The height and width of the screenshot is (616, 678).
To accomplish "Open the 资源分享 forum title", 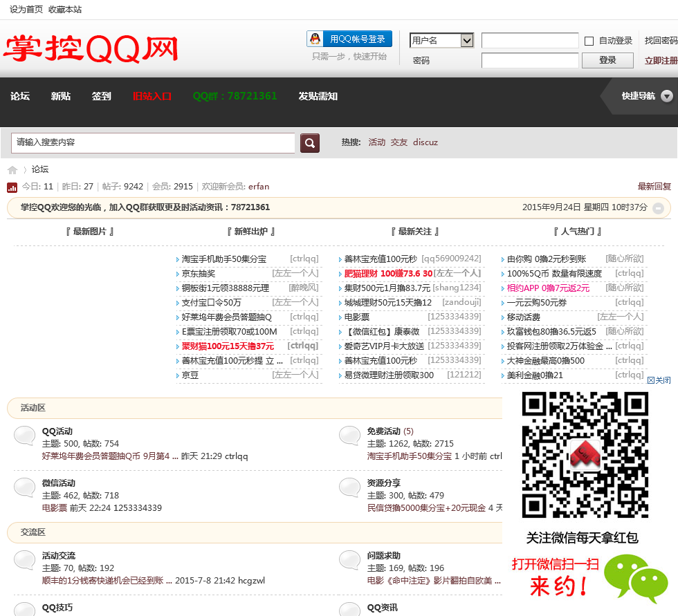I will pos(383,483).
